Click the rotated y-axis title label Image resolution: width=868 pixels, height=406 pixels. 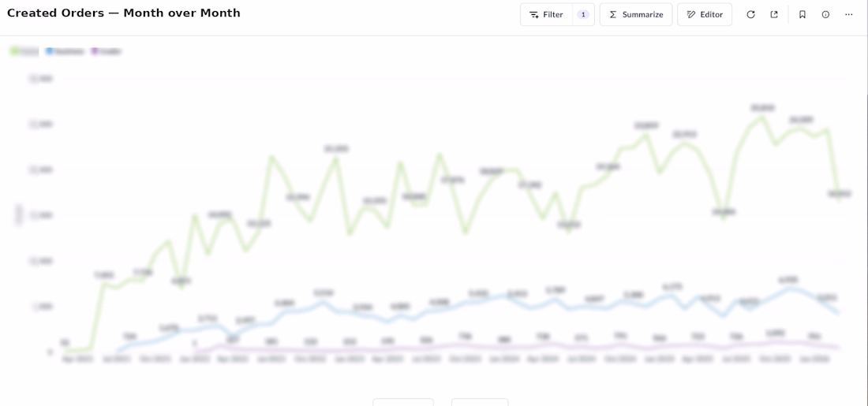[19, 214]
